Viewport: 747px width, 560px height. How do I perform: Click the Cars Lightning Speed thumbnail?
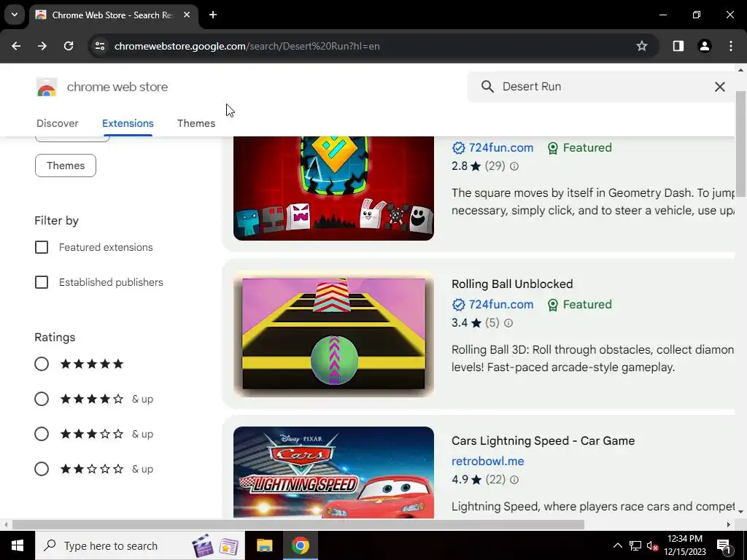(333, 472)
